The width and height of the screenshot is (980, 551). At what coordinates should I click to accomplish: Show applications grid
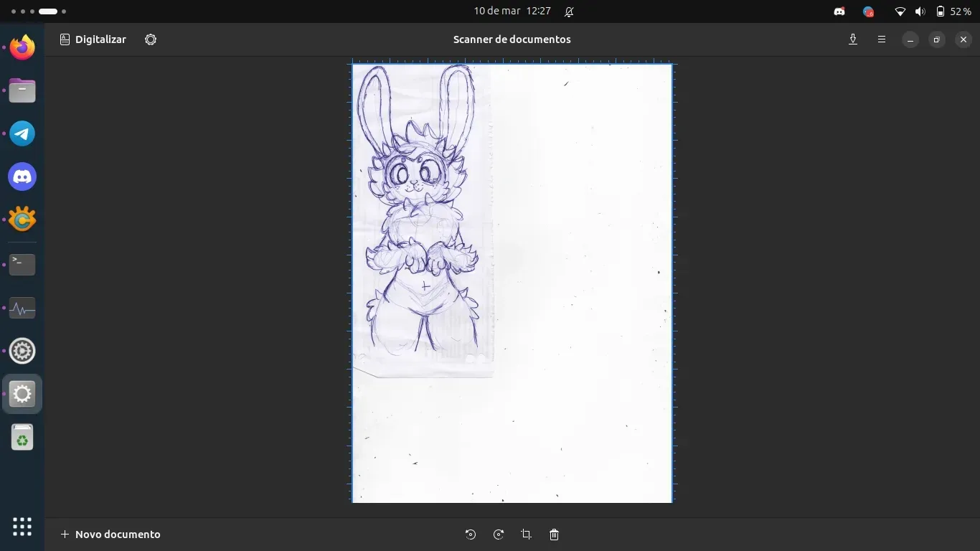coord(22,527)
